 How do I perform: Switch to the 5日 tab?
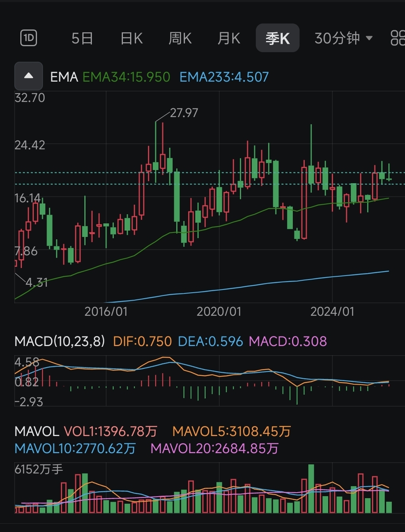coord(82,39)
